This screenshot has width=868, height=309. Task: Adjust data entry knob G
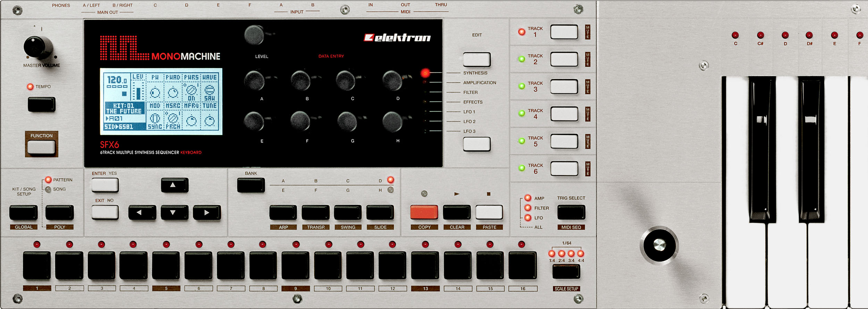[x=348, y=122]
